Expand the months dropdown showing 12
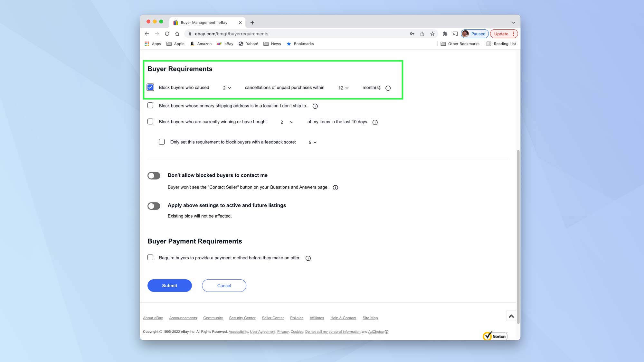The width and height of the screenshot is (644, 362). click(x=343, y=88)
